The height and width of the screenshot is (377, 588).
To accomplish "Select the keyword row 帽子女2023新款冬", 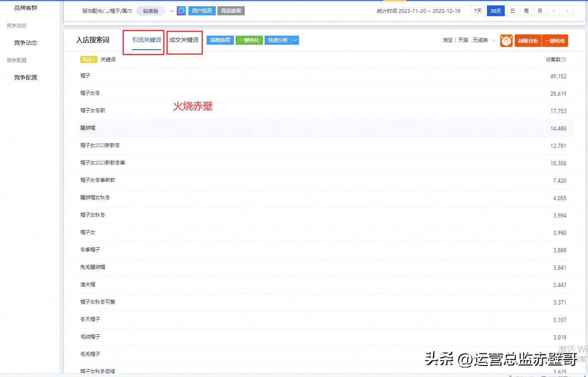I will click(325, 146).
